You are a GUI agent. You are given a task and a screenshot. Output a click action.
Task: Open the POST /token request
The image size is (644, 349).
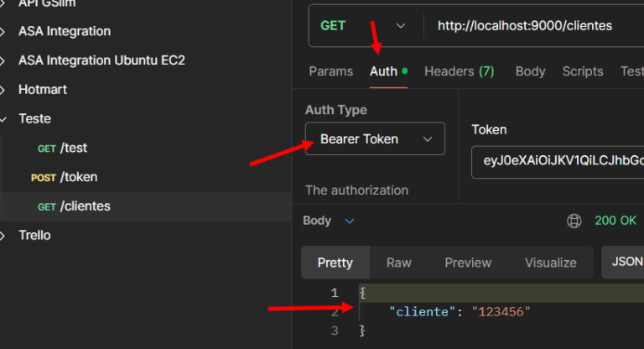tap(78, 177)
